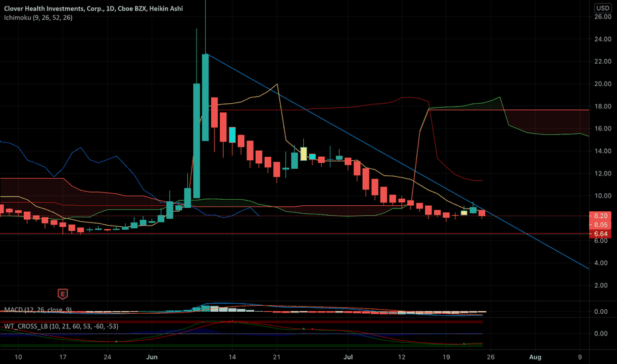The height and width of the screenshot is (364, 617).
Task: Click the 12.00 price axis value
Action: click(x=603, y=173)
